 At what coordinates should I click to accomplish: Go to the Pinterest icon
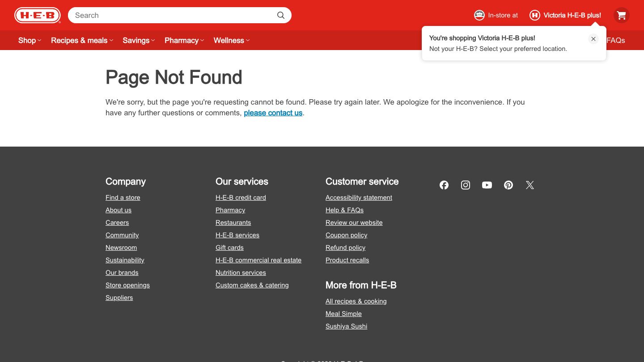tap(508, 185)
